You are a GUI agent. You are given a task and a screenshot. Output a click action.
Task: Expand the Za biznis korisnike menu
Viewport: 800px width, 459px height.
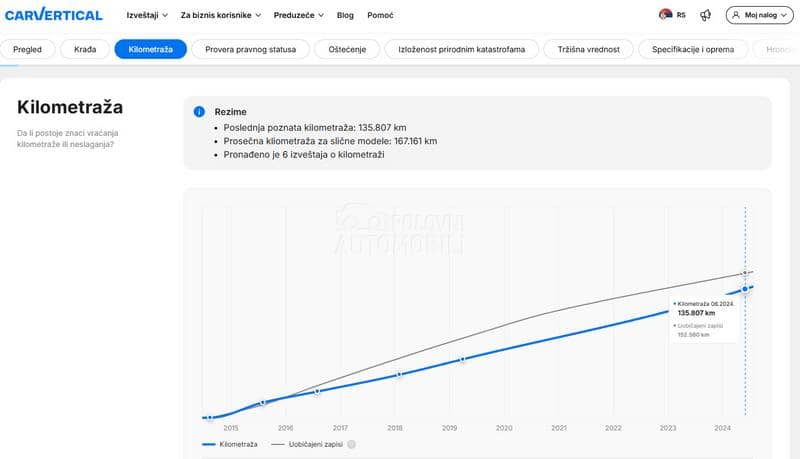[220, 15]
